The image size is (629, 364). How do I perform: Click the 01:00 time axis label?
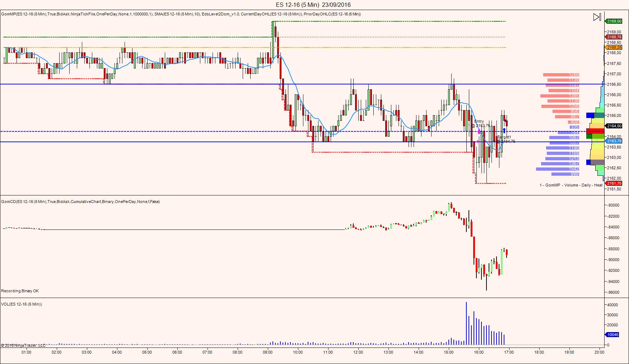[x=26, y=352]
